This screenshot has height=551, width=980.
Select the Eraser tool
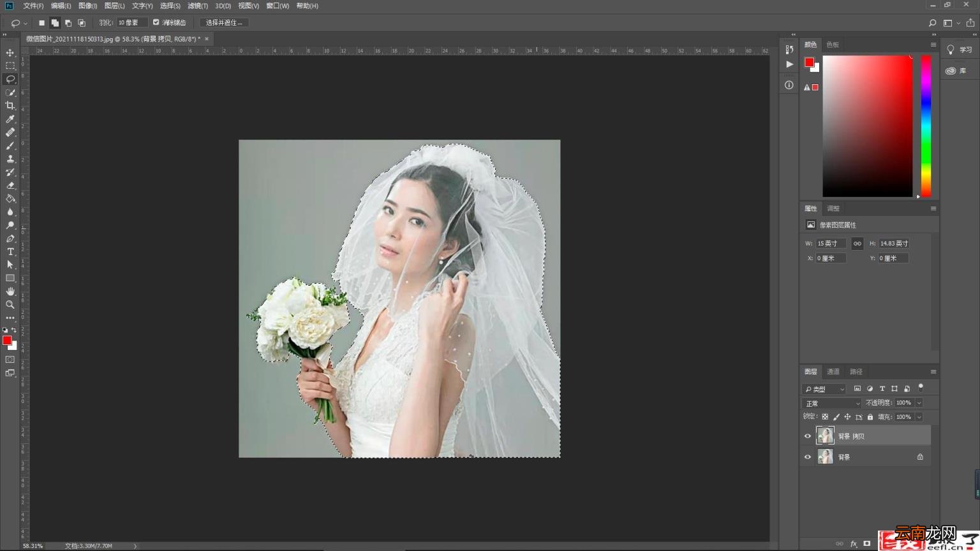pos(10,186)
